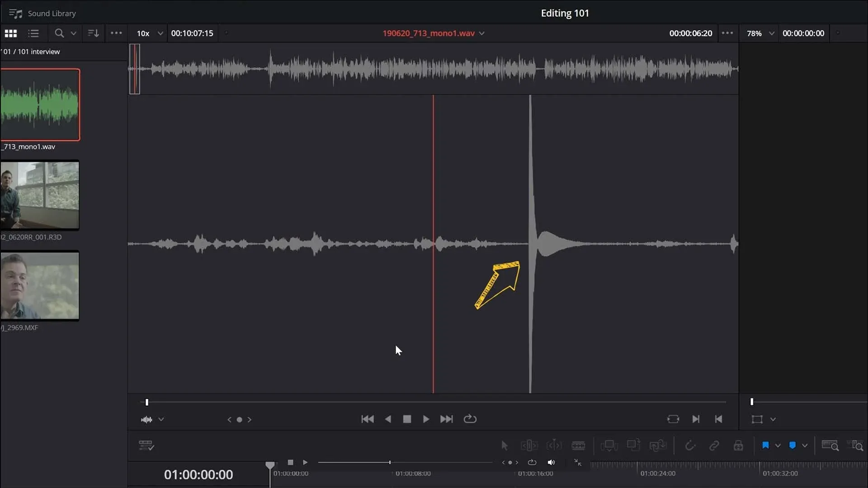This screenshot has width=868, height=488.
Task: Set Mark Out point
Action: [718, 419]
